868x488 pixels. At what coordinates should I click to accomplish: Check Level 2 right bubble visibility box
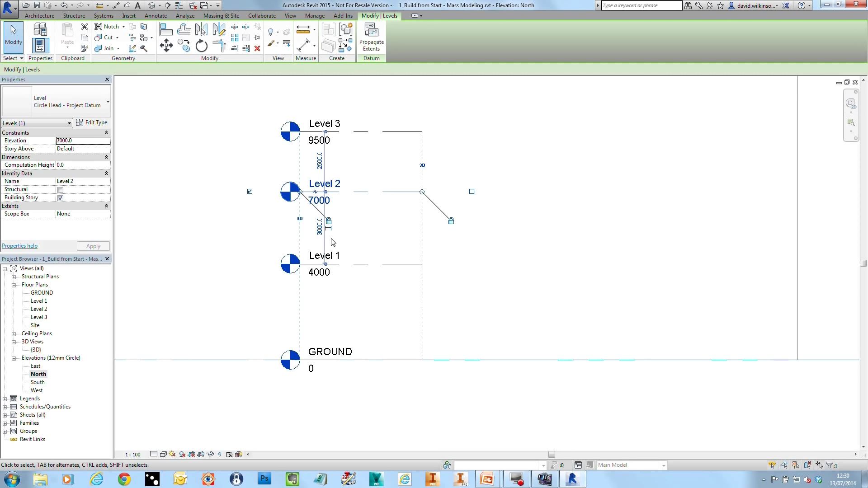[472, 192]
